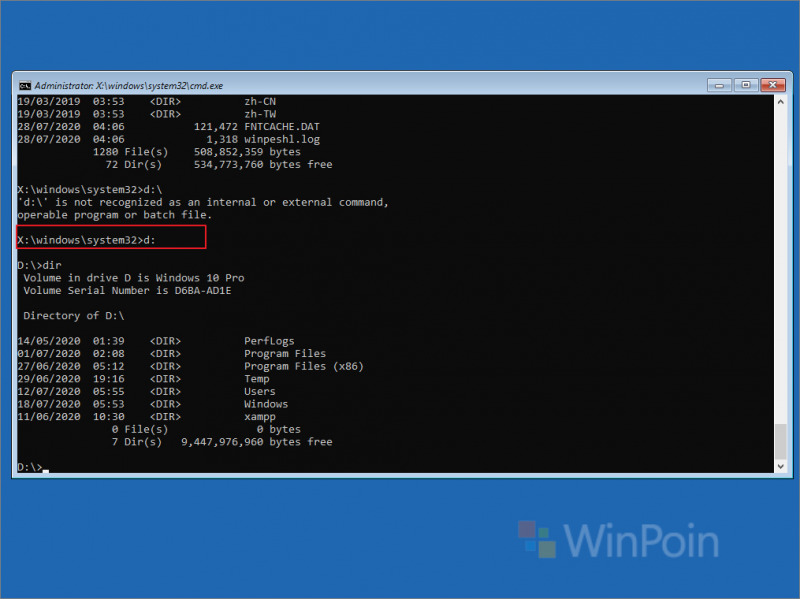Click the 'Directory of D:\' line
This screenshot has height=599, width=800.
pyautogui.click(x=73, y=316)
